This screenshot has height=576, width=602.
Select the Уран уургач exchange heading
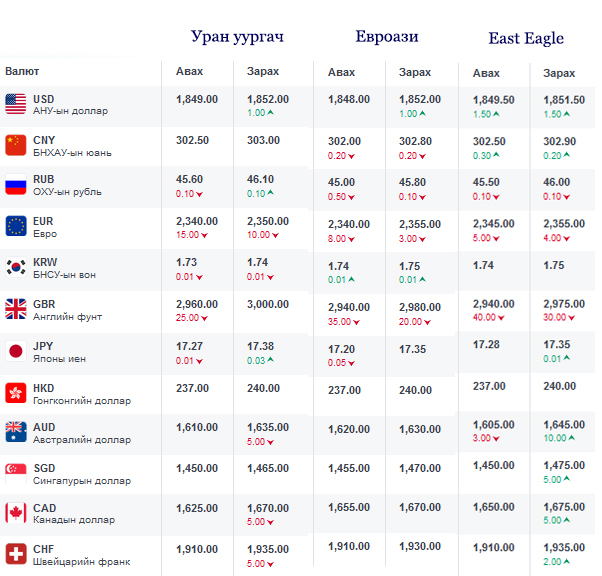[237, 37]
